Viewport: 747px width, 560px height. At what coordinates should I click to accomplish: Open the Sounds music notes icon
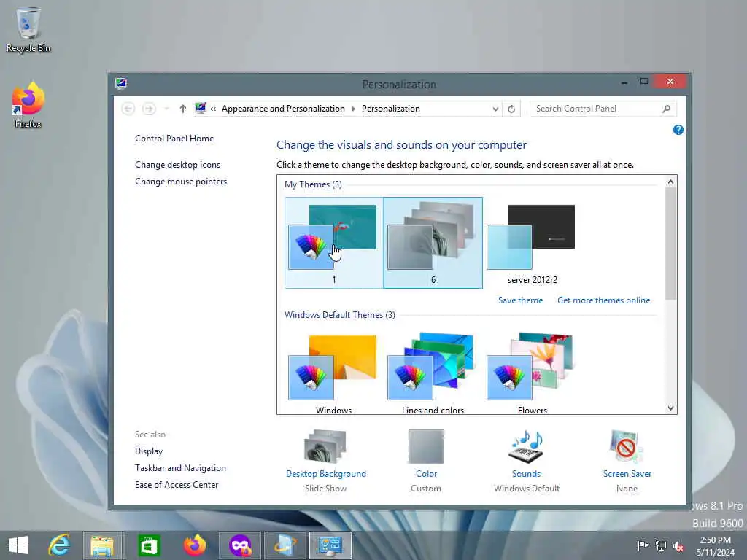[x=526, y=447]
